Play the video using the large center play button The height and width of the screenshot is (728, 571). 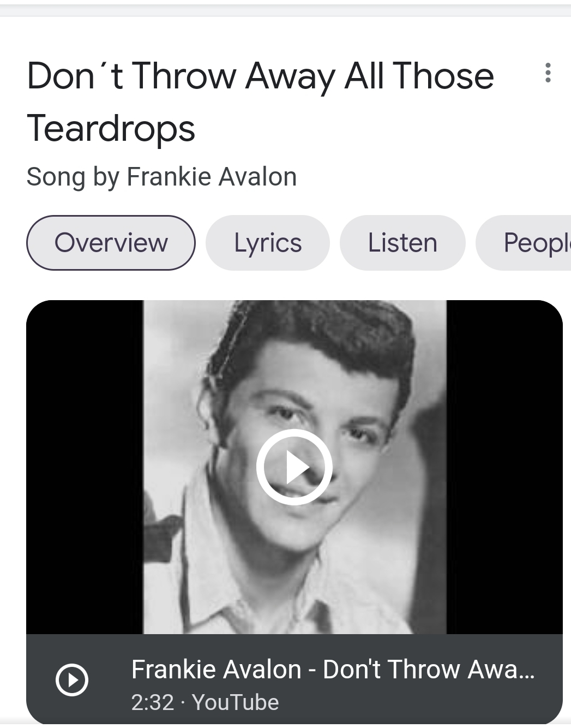click(x=294, y=467)
